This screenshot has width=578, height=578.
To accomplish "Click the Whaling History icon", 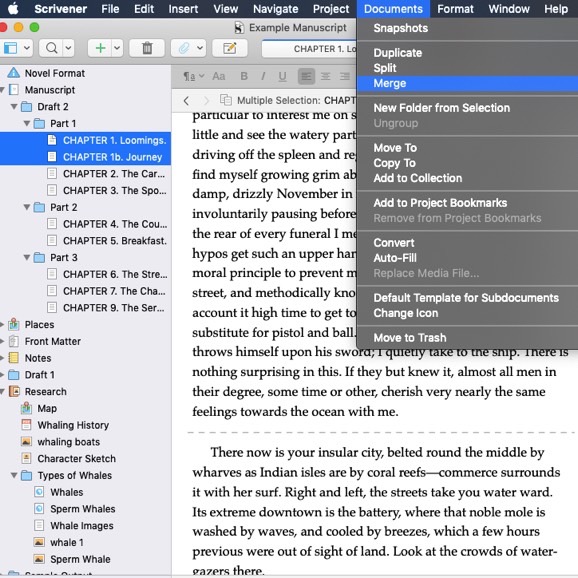I will pyautogui.click(x=26, y=425).
